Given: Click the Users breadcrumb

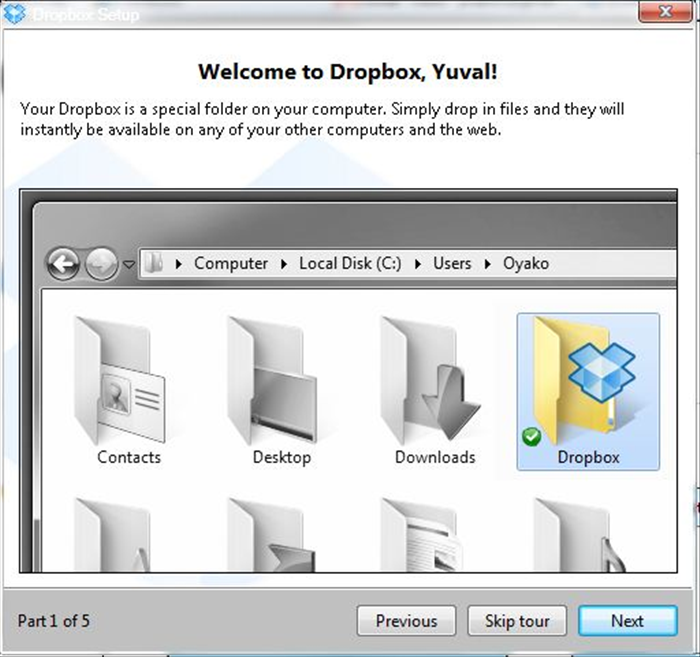Looking at the screenshot, I should pyautogui.click(x=452, y=263).
